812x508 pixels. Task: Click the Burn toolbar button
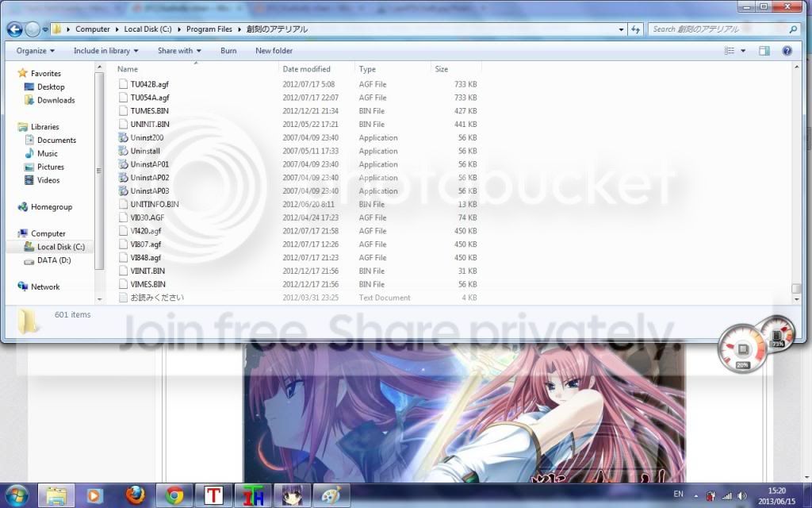coord(228,51)
